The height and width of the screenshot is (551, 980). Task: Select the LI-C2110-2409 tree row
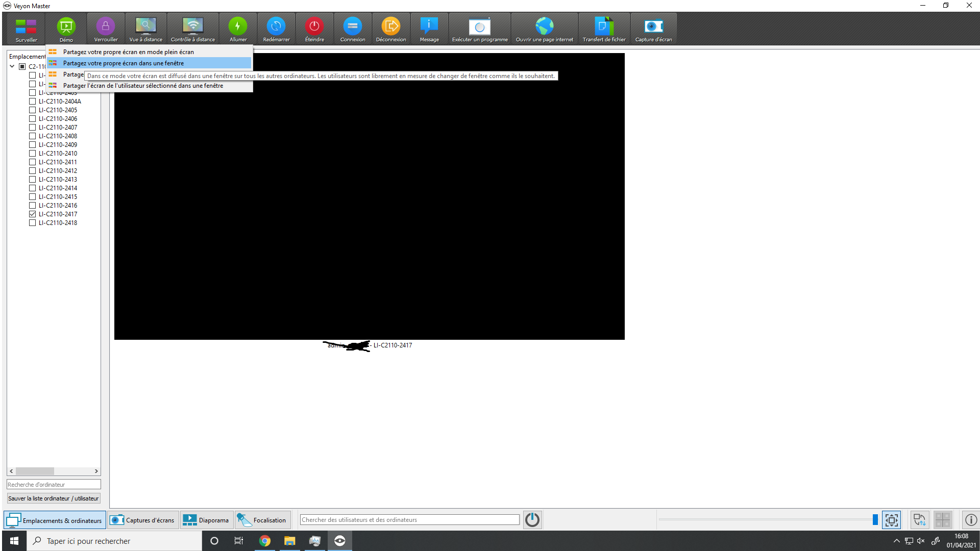pos(58,145)
